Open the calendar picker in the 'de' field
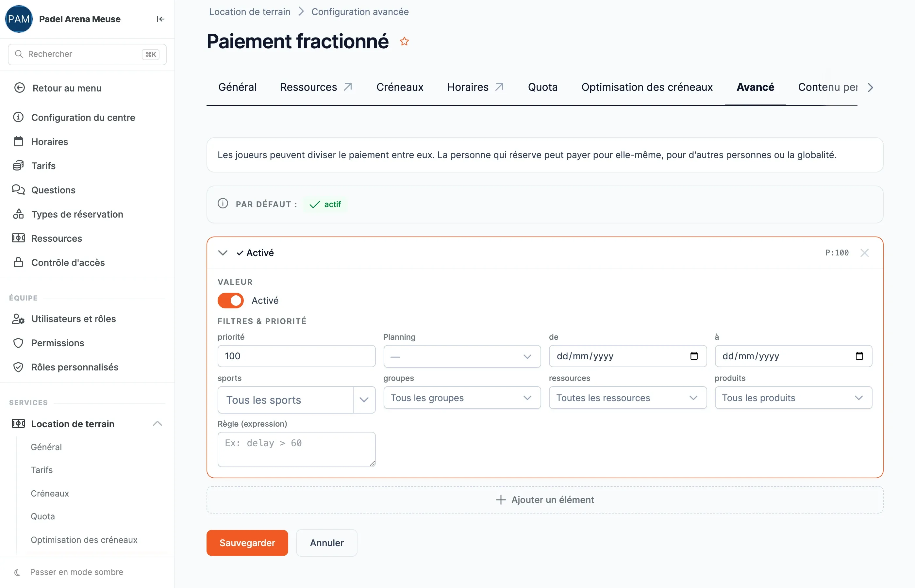The height and width of the screenshot is (588, 915). (694, 356)
